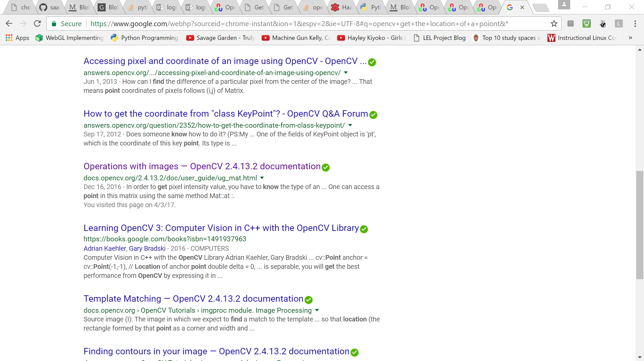The height and width of the screenshot is (361, 644).
Task: Click the browser back arrow
Action: click(9, 23)
